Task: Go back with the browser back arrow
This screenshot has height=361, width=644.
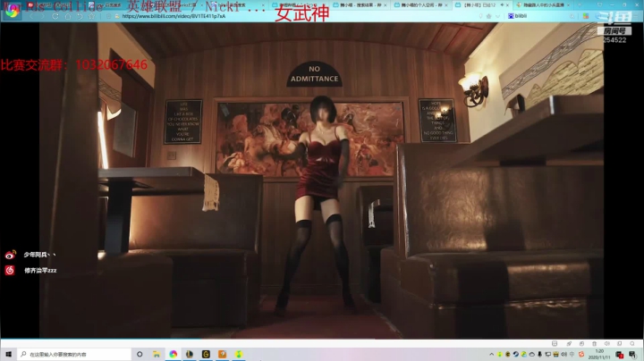Action: click(31, 16)
